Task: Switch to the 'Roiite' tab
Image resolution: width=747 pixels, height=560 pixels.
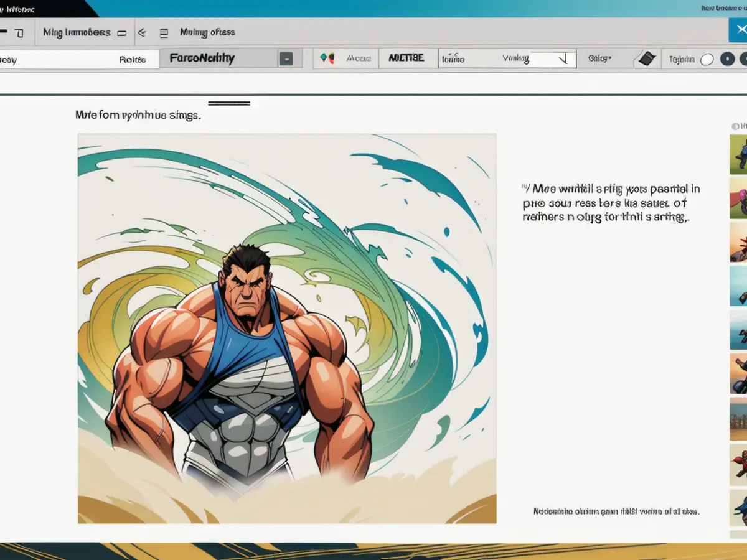Action: (132, 60)
